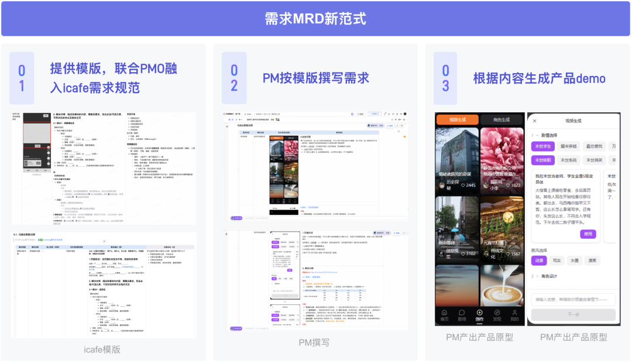Select the 末世转职 plot chip
The width and height of the screenshot is (632, 364).
click(543, 160)
